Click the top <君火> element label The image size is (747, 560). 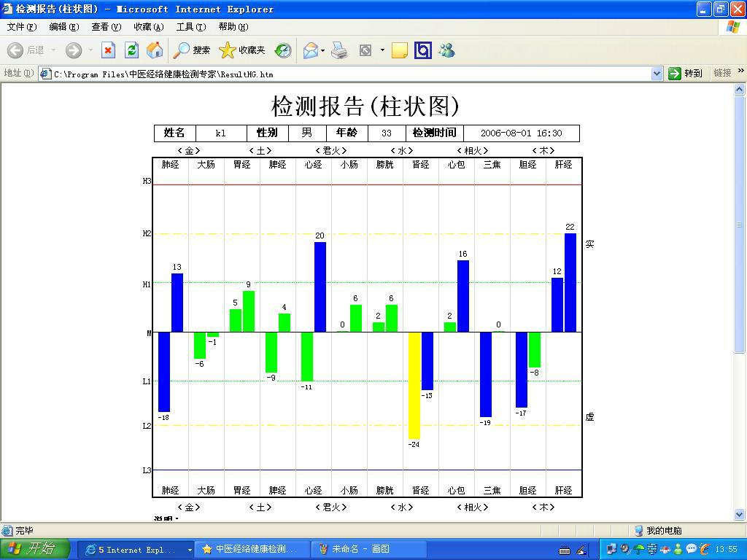(x=331, y=151)
